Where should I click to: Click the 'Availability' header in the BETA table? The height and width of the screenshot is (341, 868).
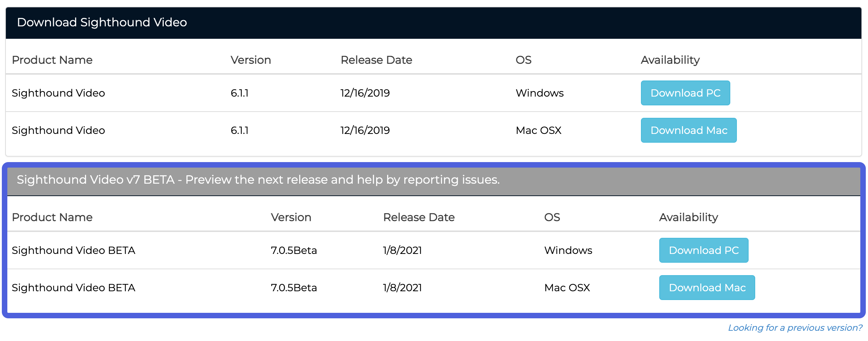pos(689,217)
